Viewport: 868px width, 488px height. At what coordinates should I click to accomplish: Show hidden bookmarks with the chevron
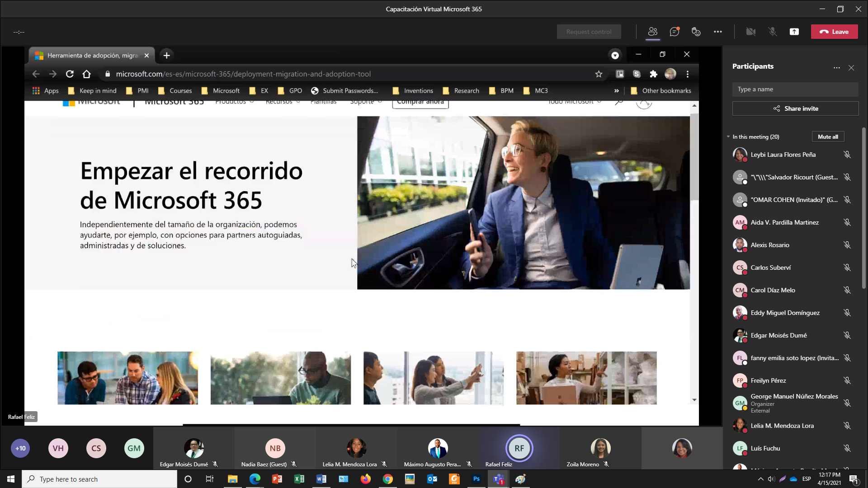click(617, 90)
